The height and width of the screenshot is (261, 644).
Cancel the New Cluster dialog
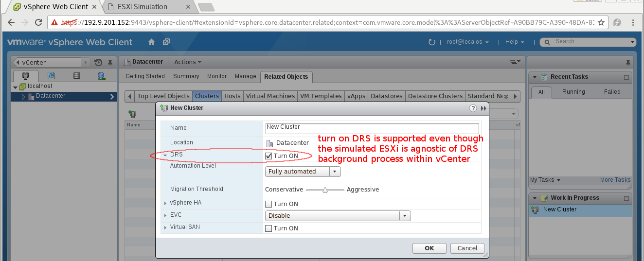(x=467, y=248)
